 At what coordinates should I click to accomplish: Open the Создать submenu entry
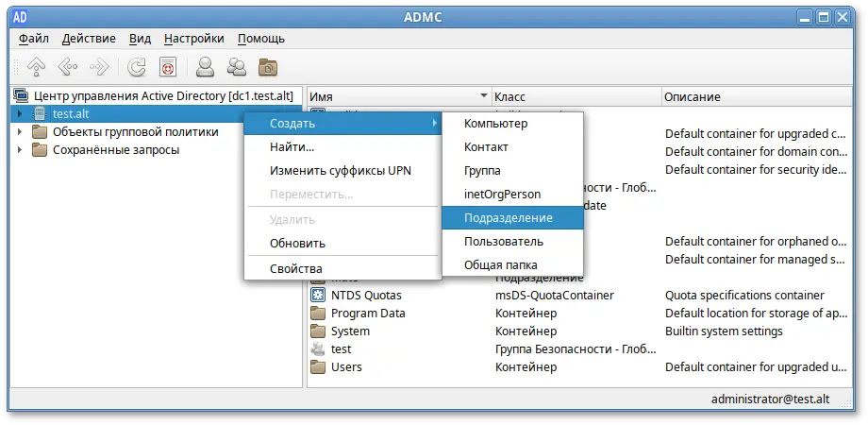342,123
